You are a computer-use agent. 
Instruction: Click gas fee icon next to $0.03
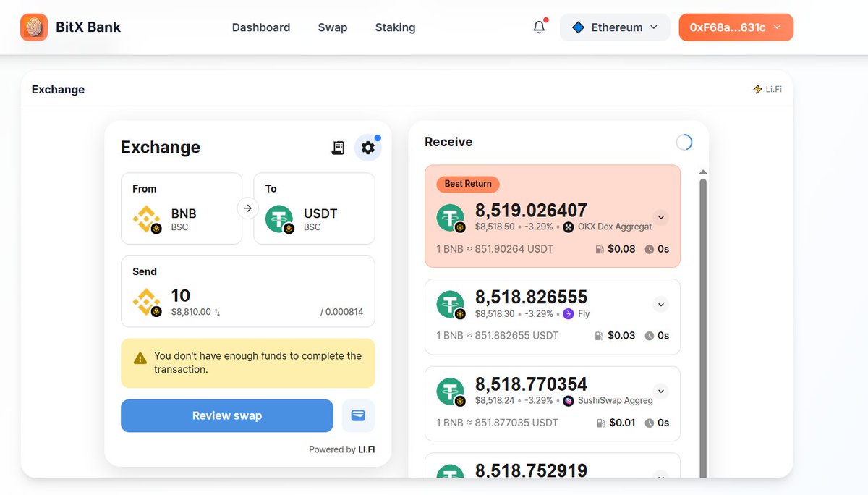point(599,336)
